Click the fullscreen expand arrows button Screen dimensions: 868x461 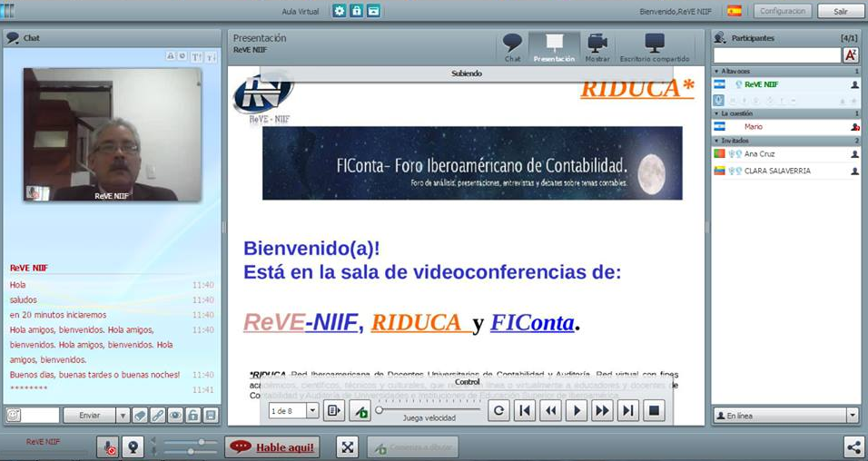pyautogui.click(x=347, y=447)
